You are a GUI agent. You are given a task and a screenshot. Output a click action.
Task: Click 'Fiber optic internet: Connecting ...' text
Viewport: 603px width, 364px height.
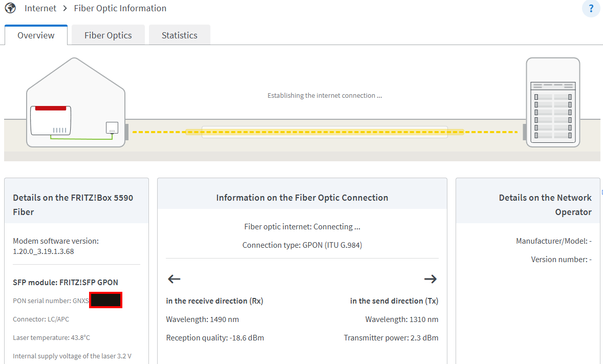coord(303,227)
